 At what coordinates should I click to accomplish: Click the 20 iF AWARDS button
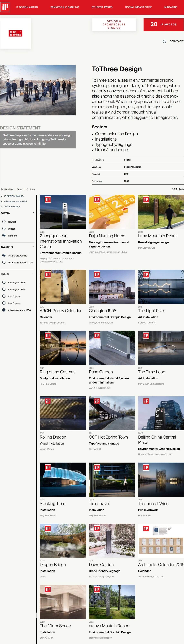(x=164, y=24)
